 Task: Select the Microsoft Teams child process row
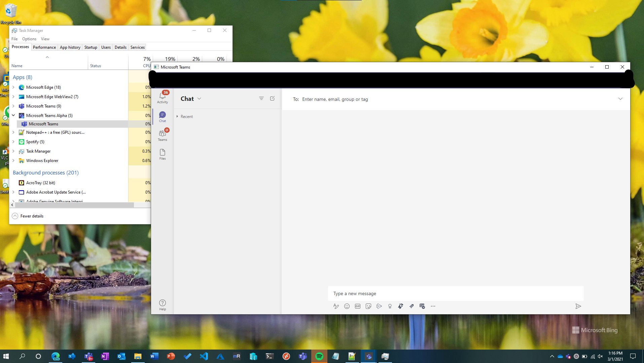pos(72,124)
